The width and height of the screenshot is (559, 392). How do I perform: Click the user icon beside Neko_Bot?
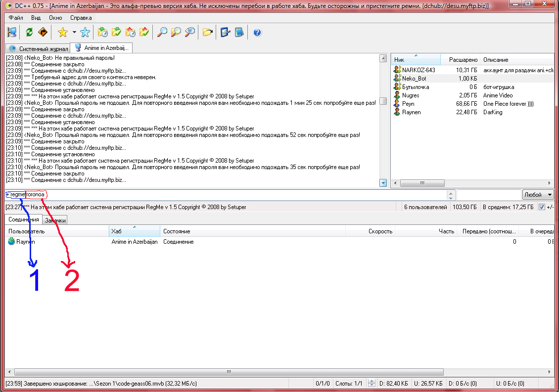[397, 79]
